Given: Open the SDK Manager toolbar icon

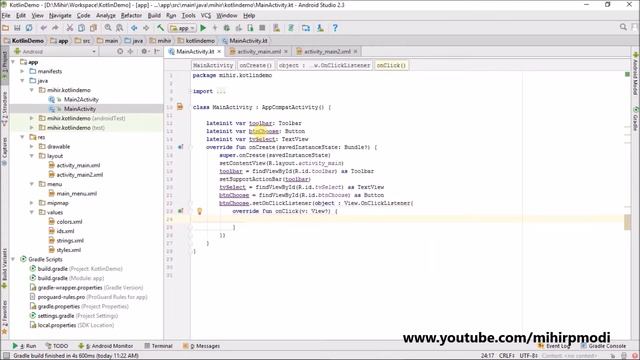Looking at the screenshot, I should pos(320,28).
